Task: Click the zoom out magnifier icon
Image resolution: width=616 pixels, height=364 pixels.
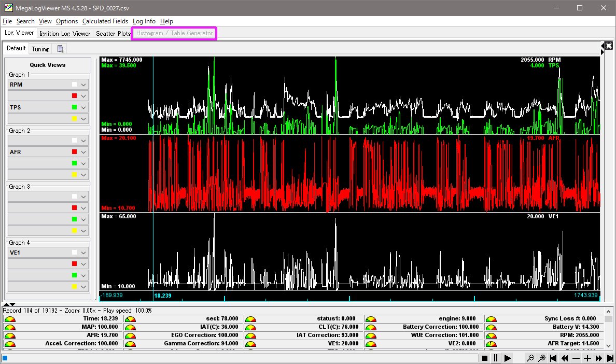Action: click(530, 358)
